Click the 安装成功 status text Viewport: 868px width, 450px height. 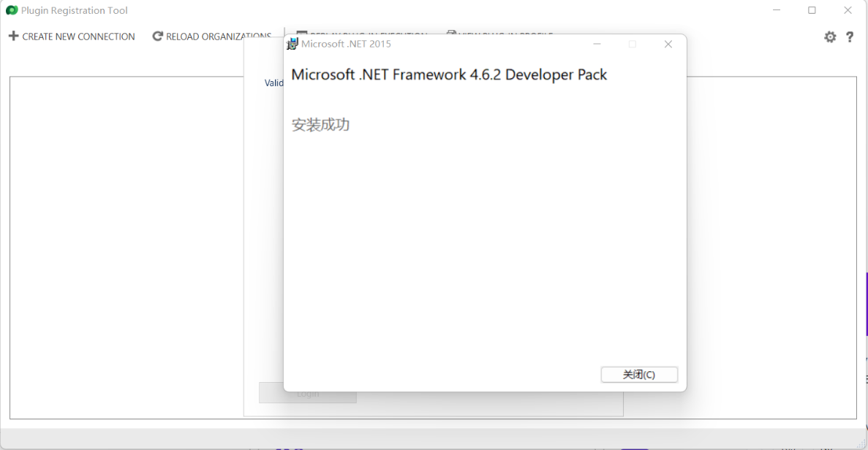point(320,125)
